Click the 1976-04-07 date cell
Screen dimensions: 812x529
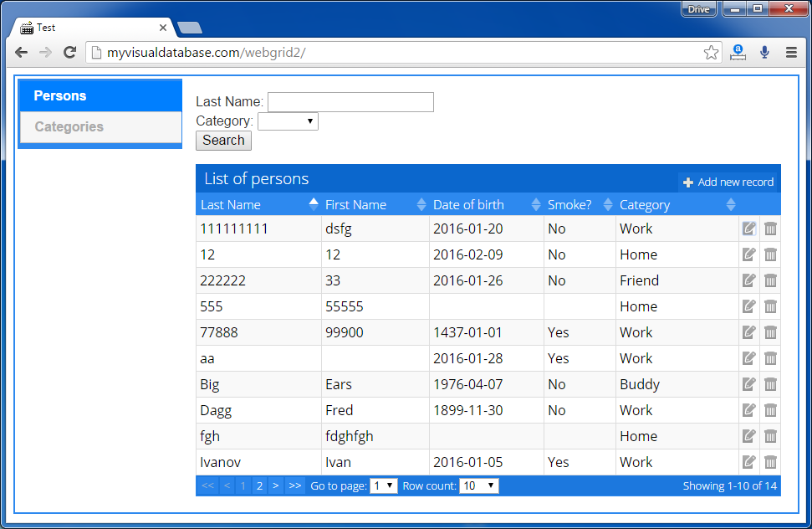pos(486,384)
